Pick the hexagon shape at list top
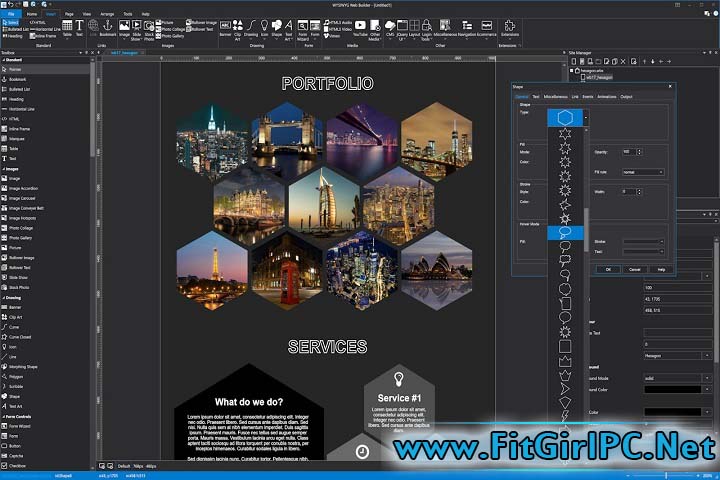Viewport: 720px width, 480px height. coord(566,118)
